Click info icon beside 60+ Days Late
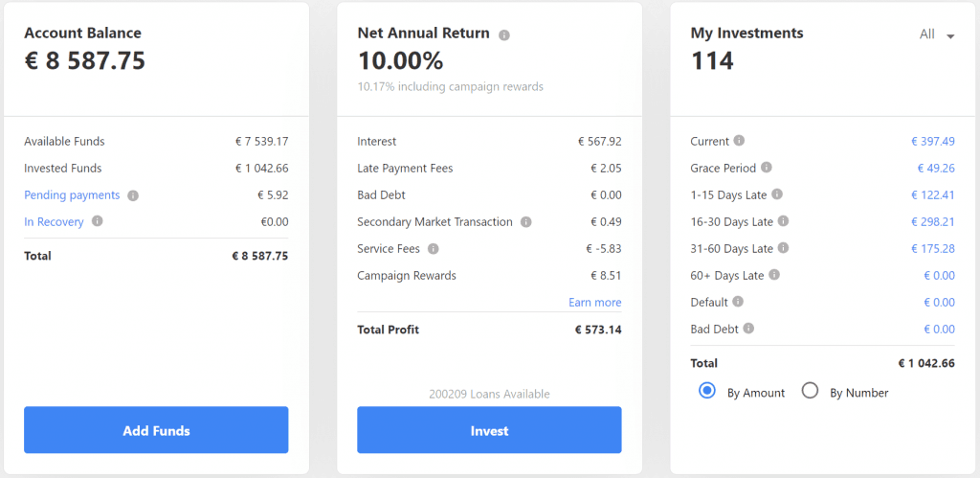The image size is (980, 478). [774, 275]
